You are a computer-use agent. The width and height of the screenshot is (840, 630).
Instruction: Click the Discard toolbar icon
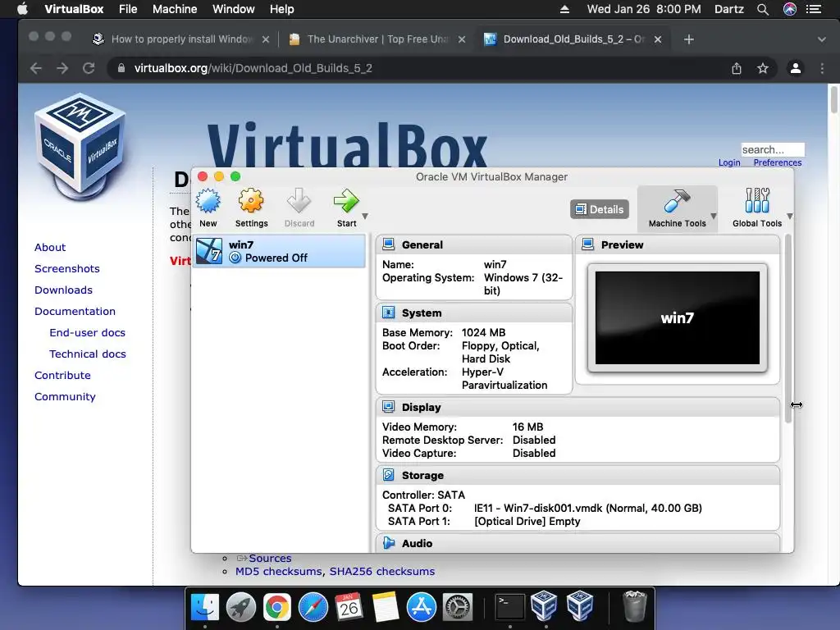299,208
